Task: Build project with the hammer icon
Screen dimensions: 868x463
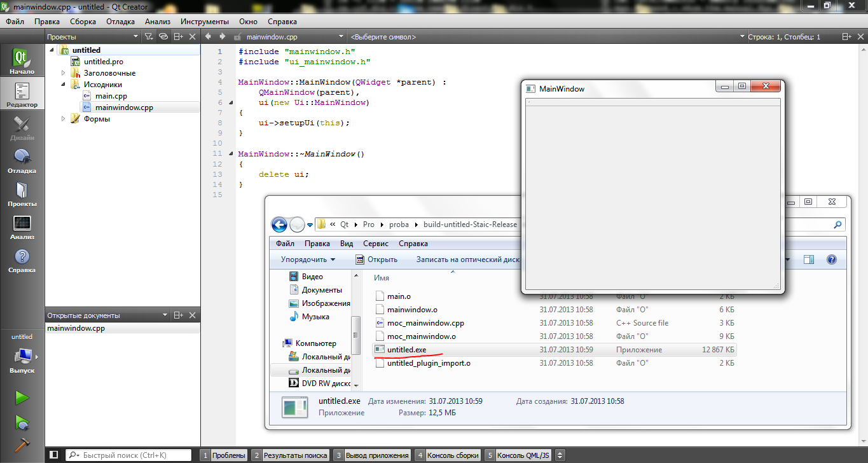Action: click(x=22, y=445)
